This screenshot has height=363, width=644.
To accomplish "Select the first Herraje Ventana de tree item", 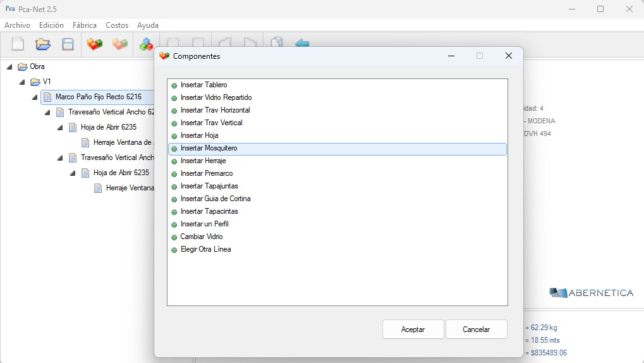I will pos(123,143).
